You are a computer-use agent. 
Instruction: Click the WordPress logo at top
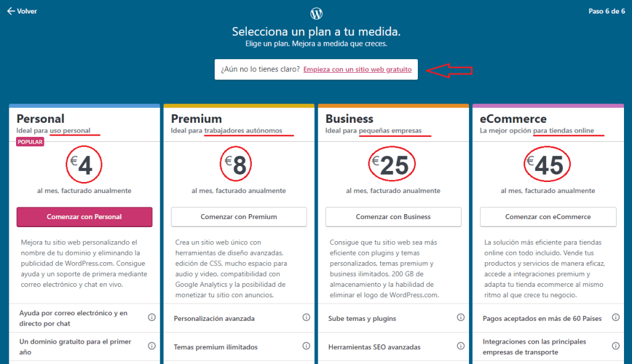coord(316,14)
